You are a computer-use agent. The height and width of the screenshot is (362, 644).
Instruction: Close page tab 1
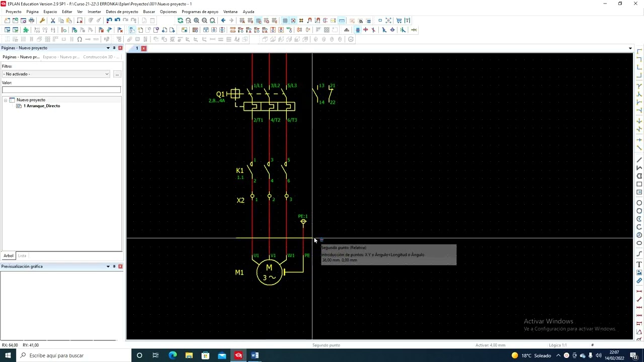[x=144, y=48]
